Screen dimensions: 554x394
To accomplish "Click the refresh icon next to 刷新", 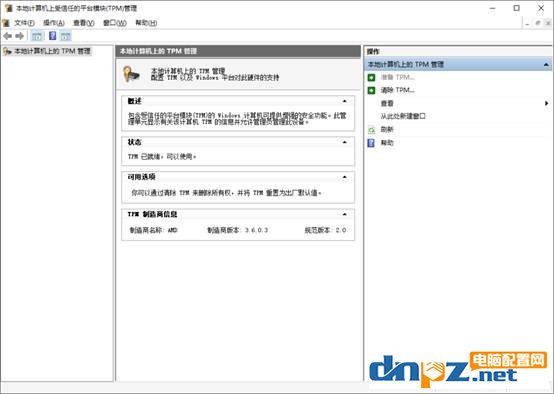I will [x=371, y=130].
